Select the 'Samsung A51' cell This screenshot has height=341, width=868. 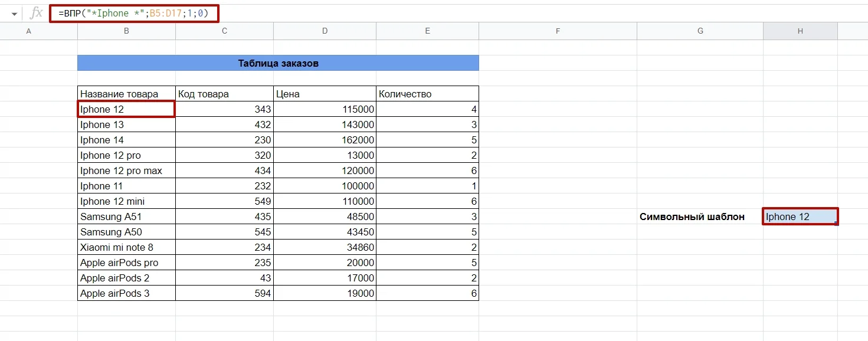click(x=126, y=217)
